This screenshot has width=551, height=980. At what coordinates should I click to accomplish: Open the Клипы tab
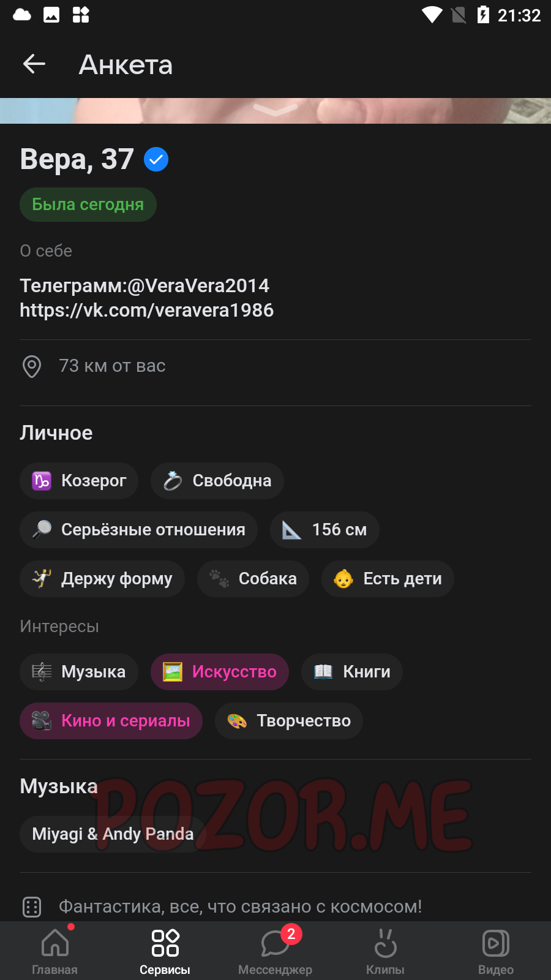386,950
